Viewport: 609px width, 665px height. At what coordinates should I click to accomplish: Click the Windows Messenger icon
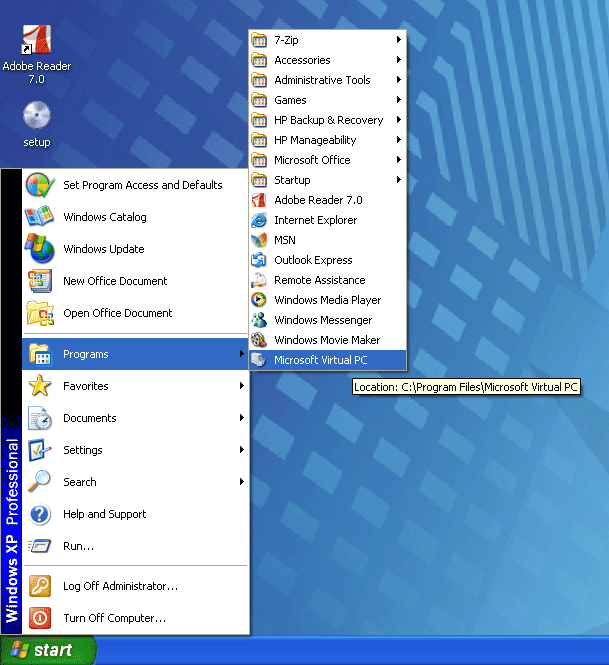(x=259, y=320)
